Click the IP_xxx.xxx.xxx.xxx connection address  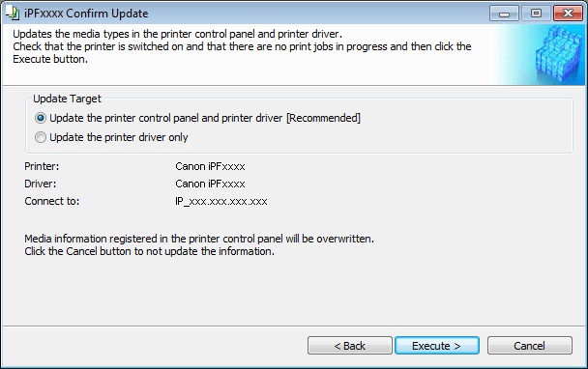pos(220,202)
